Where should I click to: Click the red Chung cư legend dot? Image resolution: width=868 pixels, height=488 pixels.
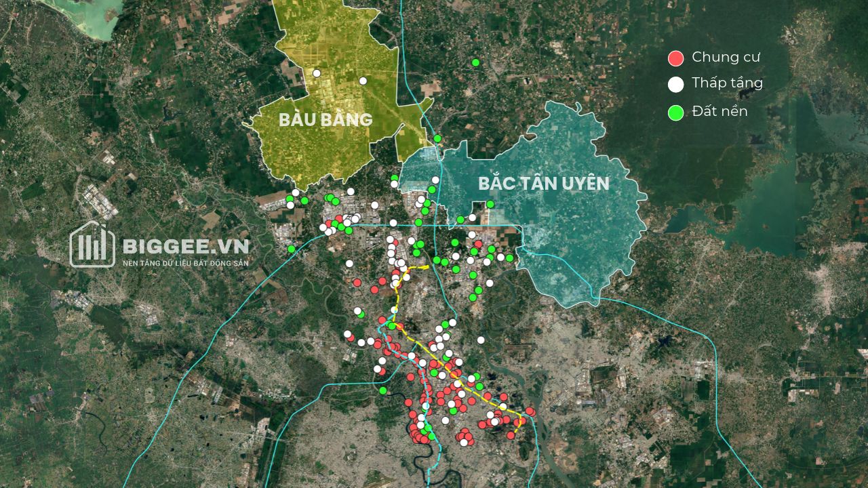pos(675,58)
